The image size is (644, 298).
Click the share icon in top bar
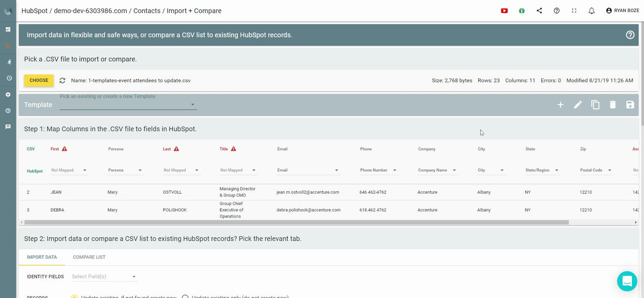tap(539, 11)
